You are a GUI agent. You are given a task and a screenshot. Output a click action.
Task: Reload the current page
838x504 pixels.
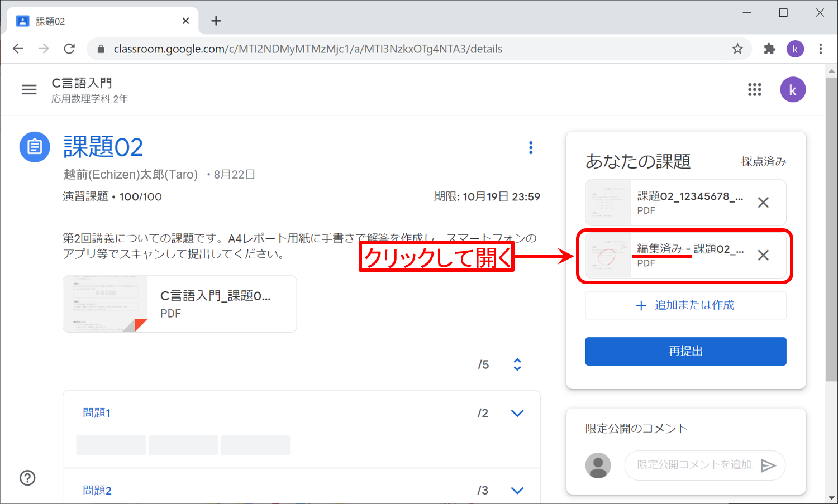tap(69, 49)
